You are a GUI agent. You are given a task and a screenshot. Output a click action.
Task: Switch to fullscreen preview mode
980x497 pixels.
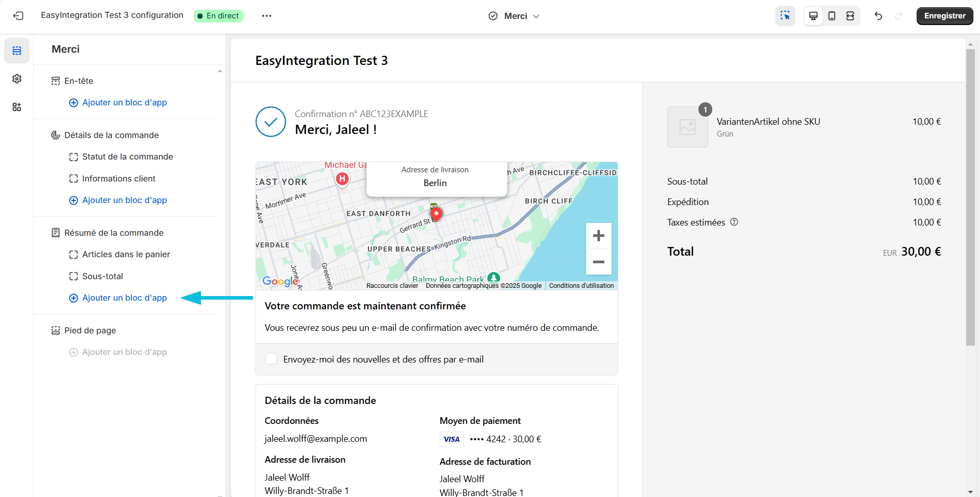pos(850,16)
